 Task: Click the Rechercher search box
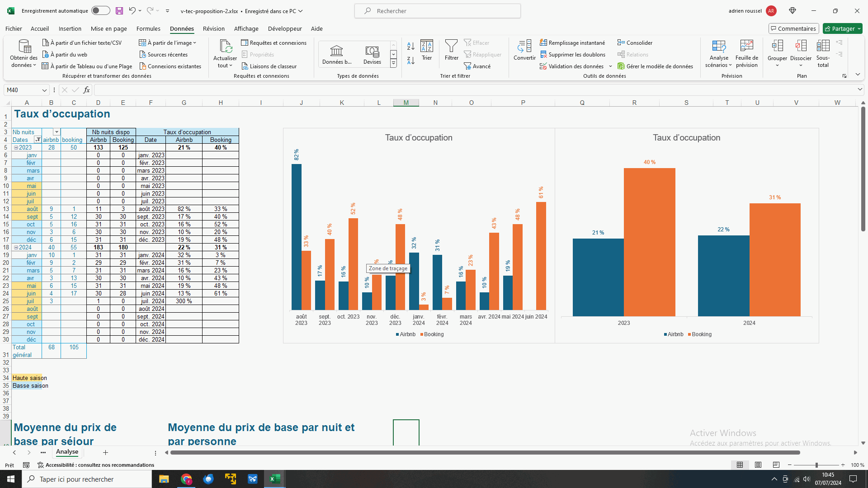tap(437, 11)
